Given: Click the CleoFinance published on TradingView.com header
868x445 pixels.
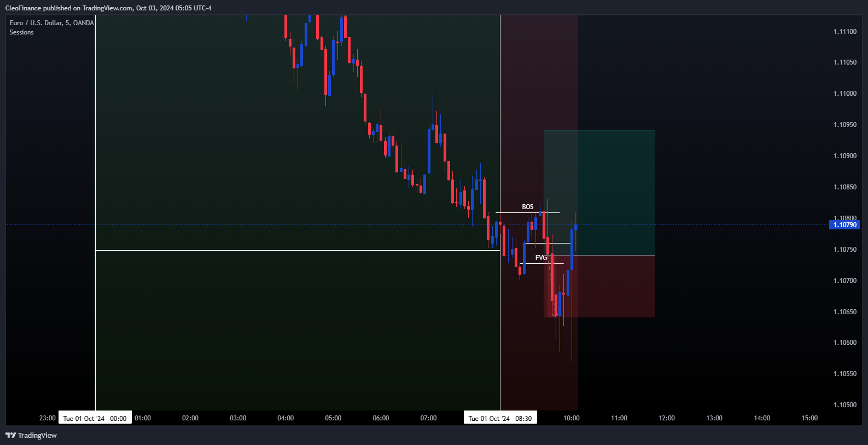Looking at the screenshot, I should [x=108, y=8].
